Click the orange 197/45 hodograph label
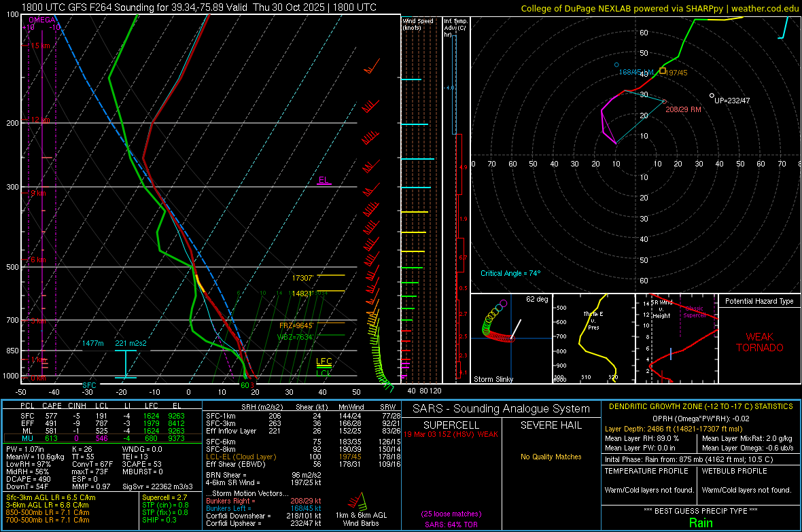The height and width of the screenshot is (532, 802). (677, 73)
